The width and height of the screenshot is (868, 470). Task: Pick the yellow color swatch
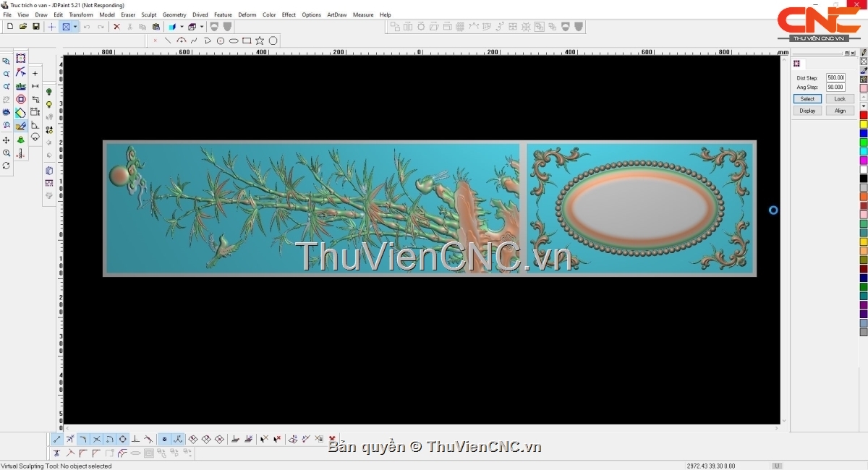863,124
